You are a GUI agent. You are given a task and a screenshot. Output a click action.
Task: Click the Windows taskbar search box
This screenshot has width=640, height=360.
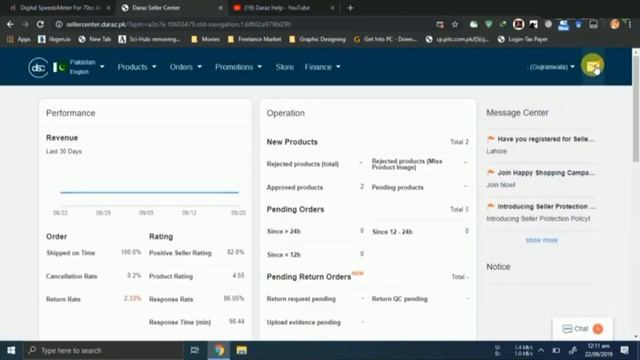click(x=103, y=350)
